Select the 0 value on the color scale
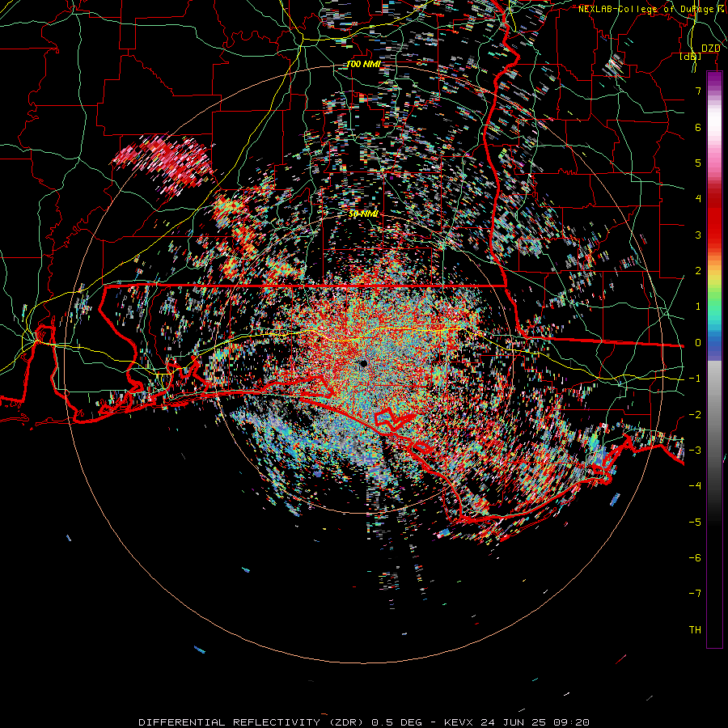Viewport: 728px width, 728px height. 698,343
